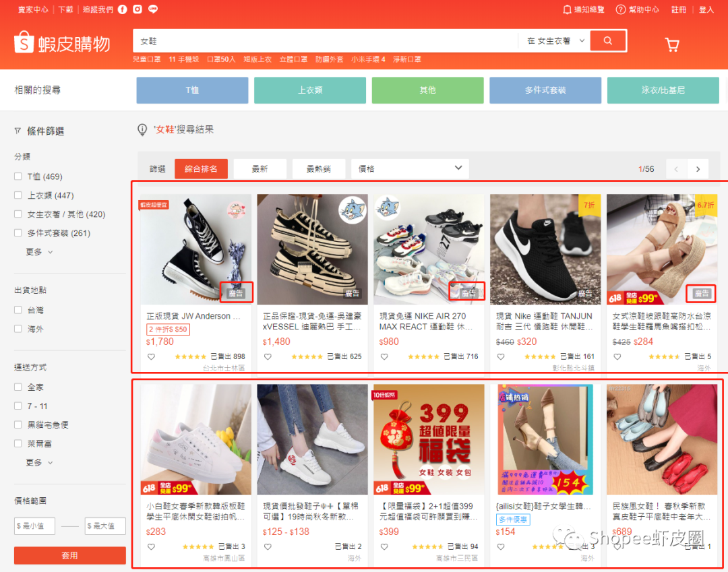Check the 海外 shipping location box
This screenshot has height=572, width=728.
[x=18, y=329]
